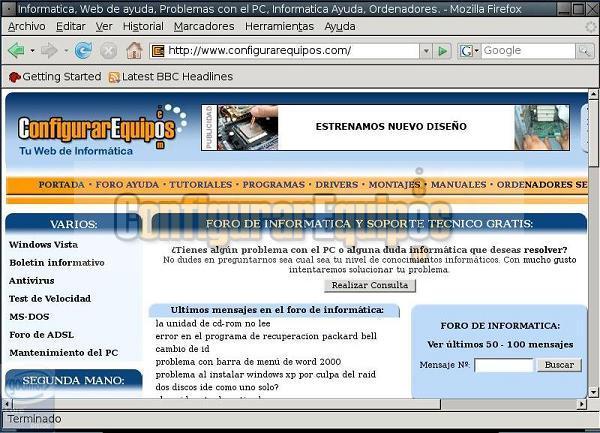The image size is (600, 433).
Task: Open the Ayuda menu
Action: pyautogui.click(x=340, y=26)
